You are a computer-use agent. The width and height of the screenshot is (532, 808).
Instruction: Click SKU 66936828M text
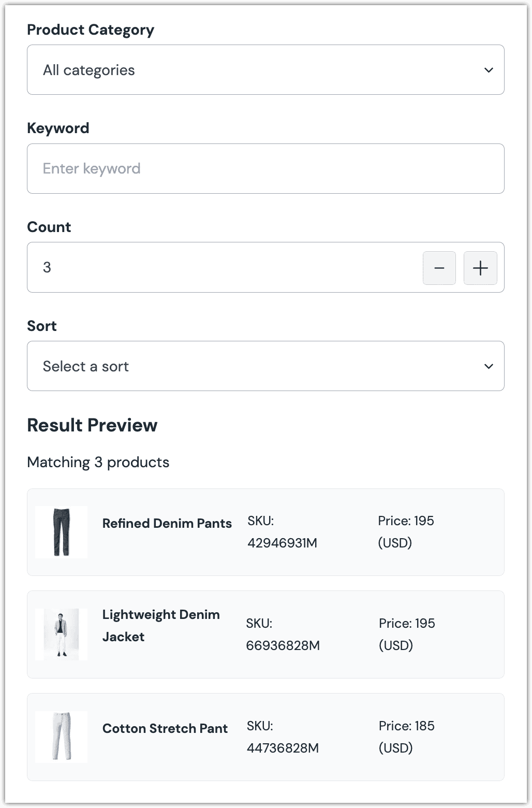pos(283,645)
